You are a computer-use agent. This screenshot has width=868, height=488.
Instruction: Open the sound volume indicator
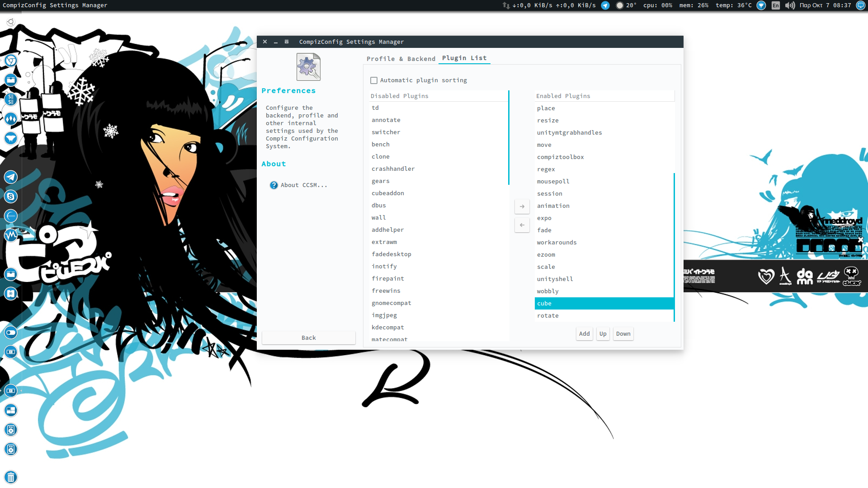point(790,5)
